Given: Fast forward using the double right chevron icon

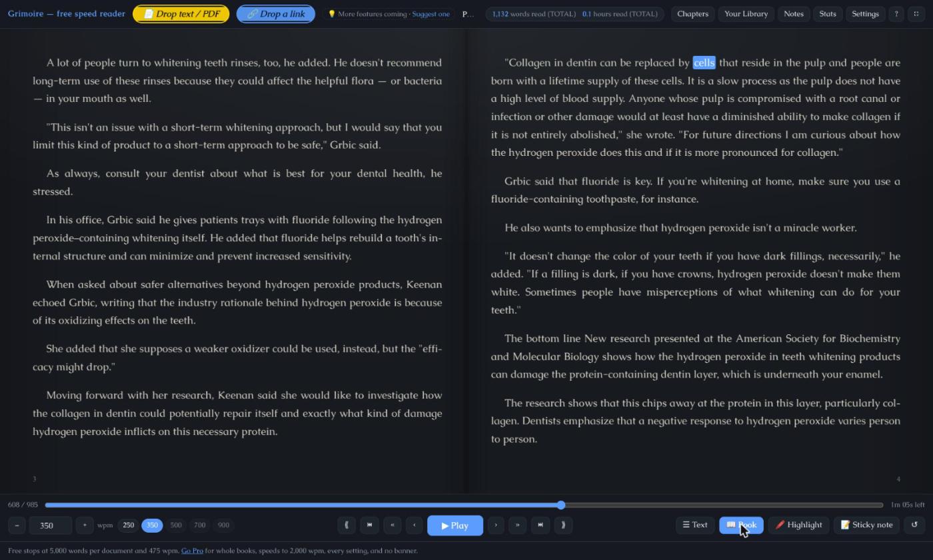Looking at the screenshot, I should click(518, 525).
